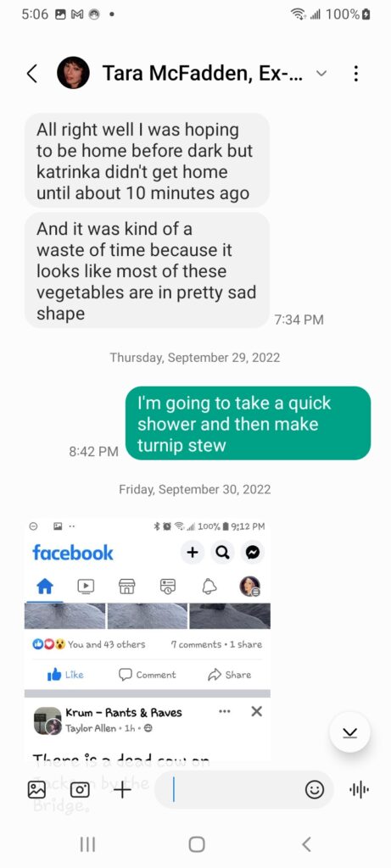Select the green turnip stew message bubble
The image size is (391, 868).
pos(249,424)
